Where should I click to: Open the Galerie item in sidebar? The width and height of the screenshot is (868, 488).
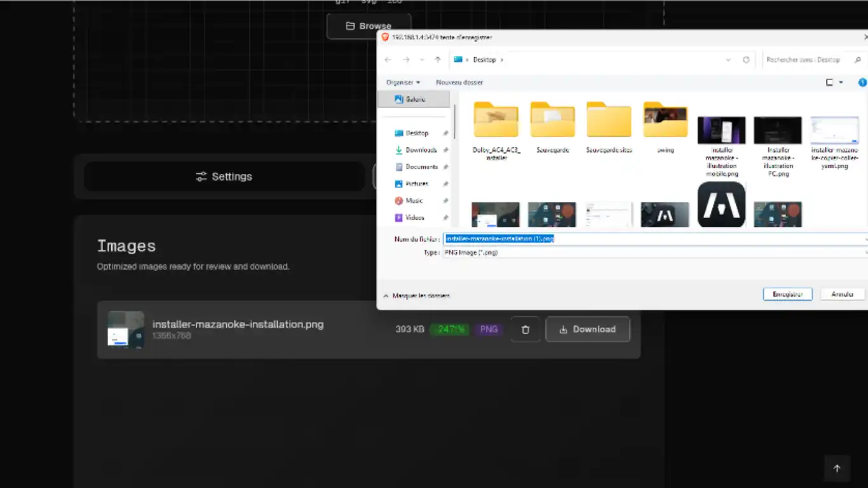[414, 99]
